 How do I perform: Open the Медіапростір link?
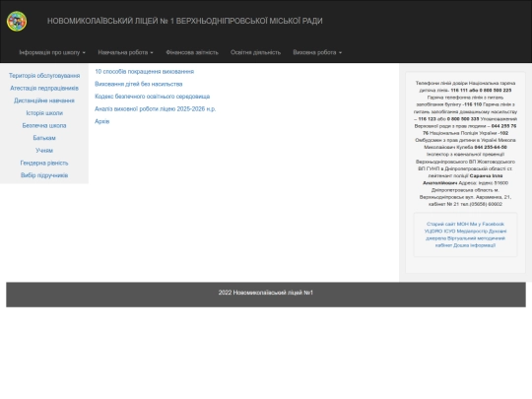coord(472,232)
